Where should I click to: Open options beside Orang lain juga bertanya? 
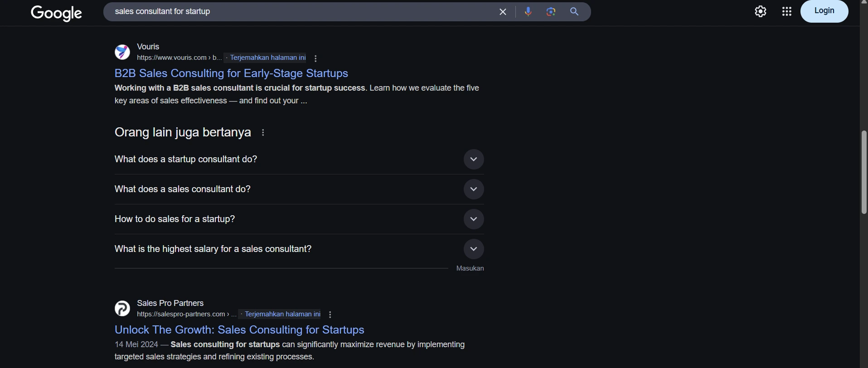click(x=263, y=133)
